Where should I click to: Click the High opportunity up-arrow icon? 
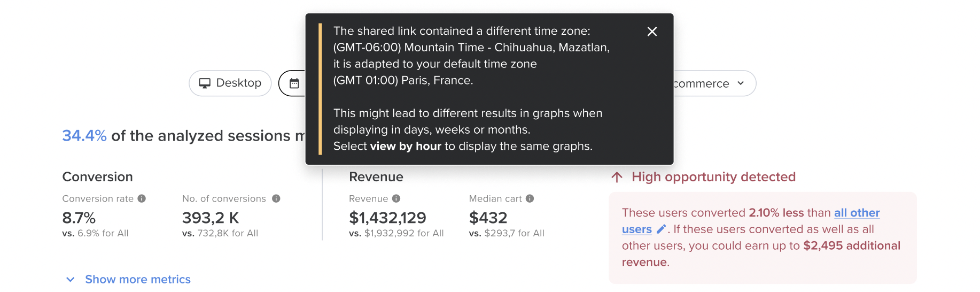pyautogui.click(x=617, y=177)
